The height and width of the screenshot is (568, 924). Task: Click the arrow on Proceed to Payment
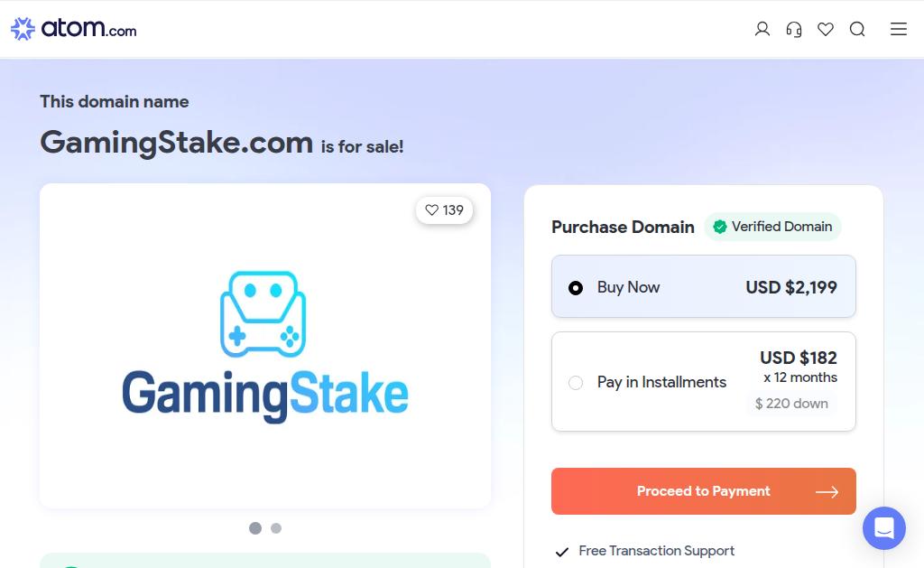click(827, 492)
